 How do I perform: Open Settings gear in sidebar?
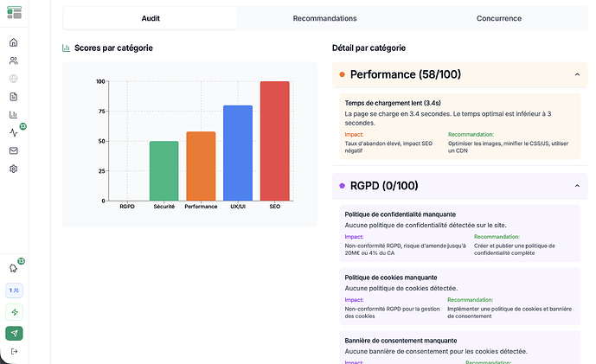point(14,169)
